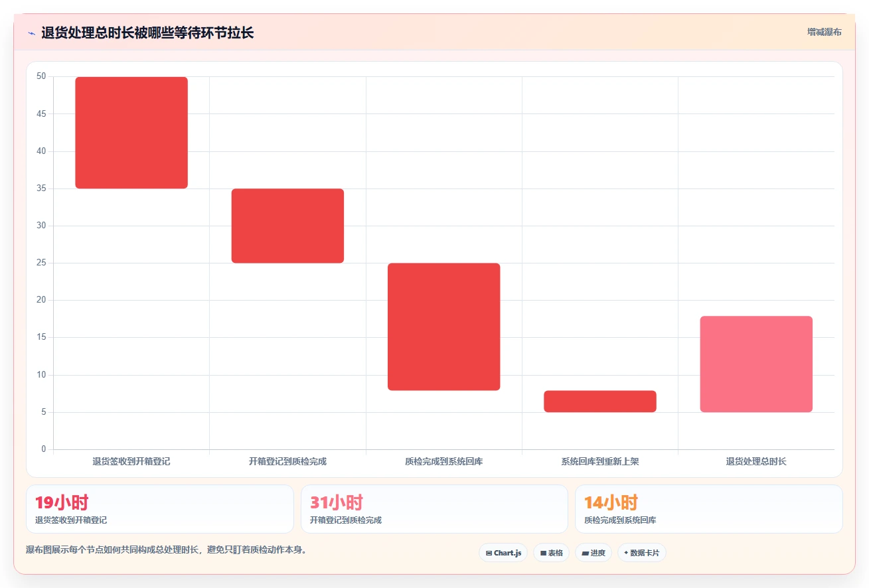Select the 表格 tag chip

(551, 553)
